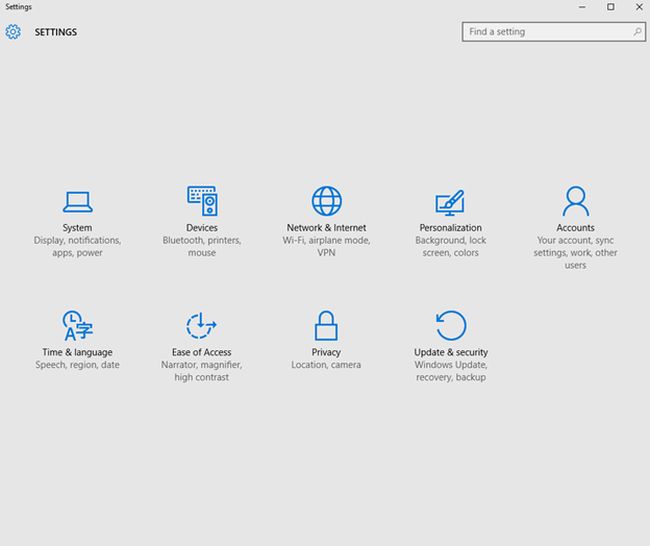Viewport: 650px width, 546px height.
Task: Click the magnifier search icon
Action: (638, 32)
